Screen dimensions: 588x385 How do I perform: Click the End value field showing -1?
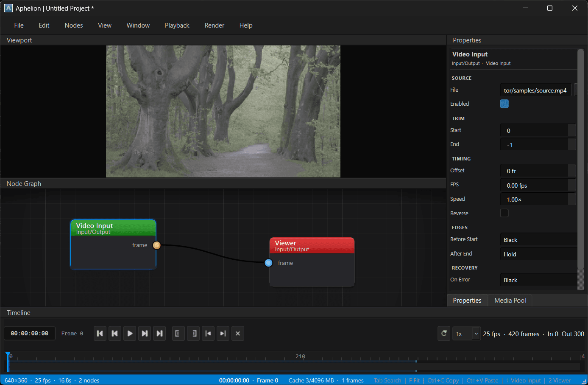534,144
